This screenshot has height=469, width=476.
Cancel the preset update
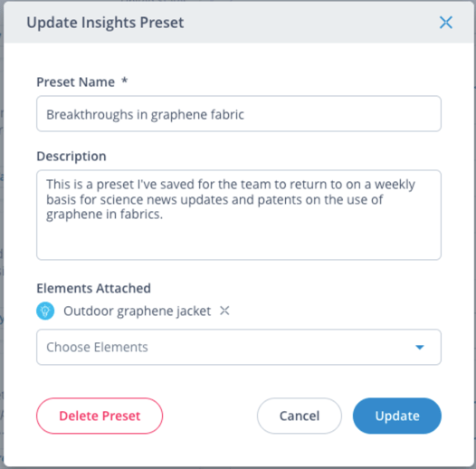tap(300, 416)
